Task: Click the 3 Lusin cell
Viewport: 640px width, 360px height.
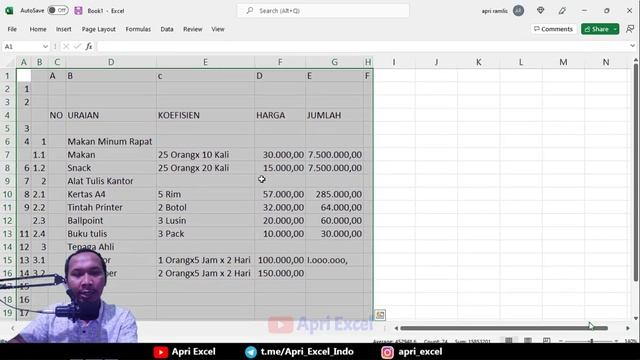Action: pos(205,220)
